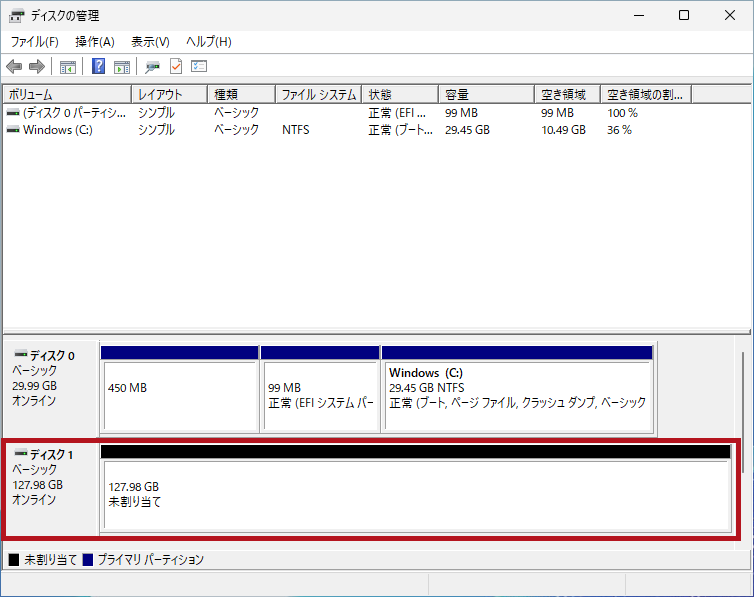This screenshot has width=754, height=597.
Task: Click the Back arrow toolbar icon
Action: (14, 67)
